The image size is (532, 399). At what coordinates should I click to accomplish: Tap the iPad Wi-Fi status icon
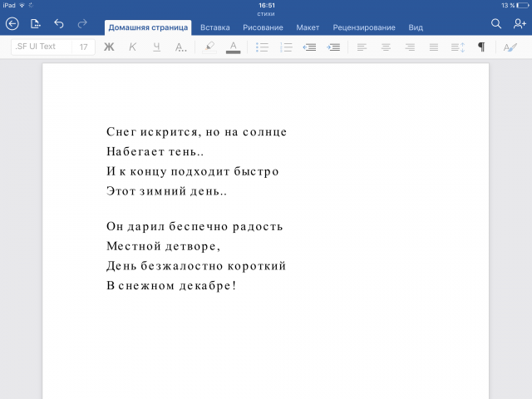(x=22, y=6)
